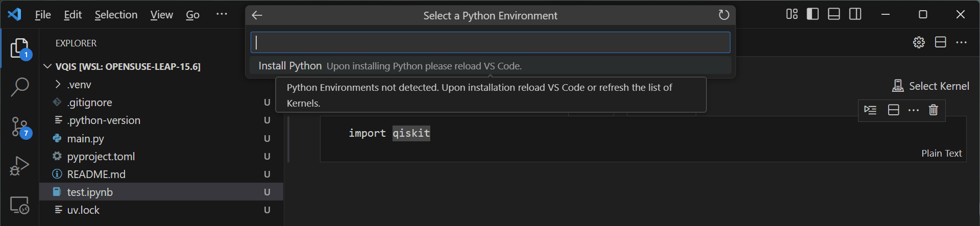Click the environment search input field

pos(490,43)
